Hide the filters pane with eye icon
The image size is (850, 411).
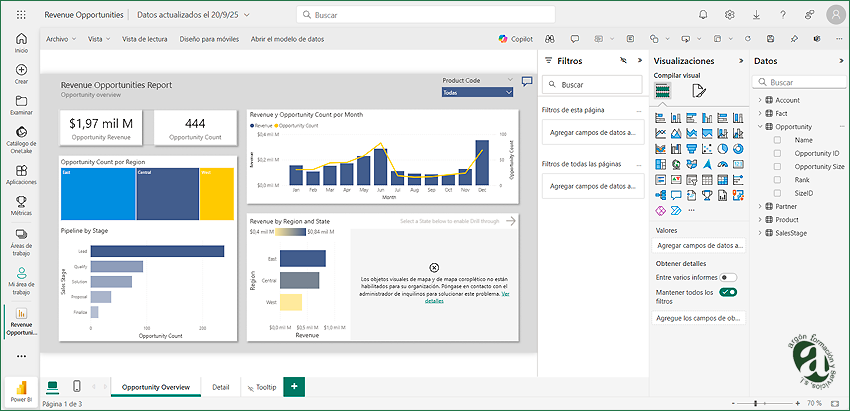click(x=623, y=61)
